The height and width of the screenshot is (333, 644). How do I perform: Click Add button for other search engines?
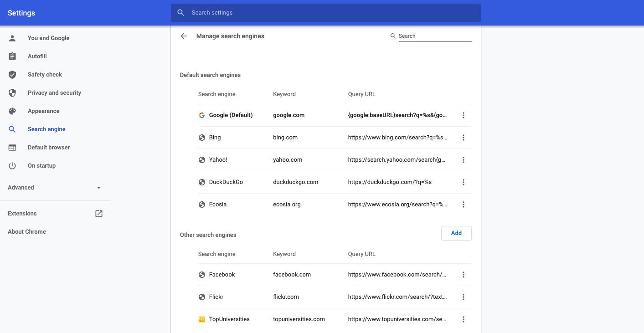[456, 233]
